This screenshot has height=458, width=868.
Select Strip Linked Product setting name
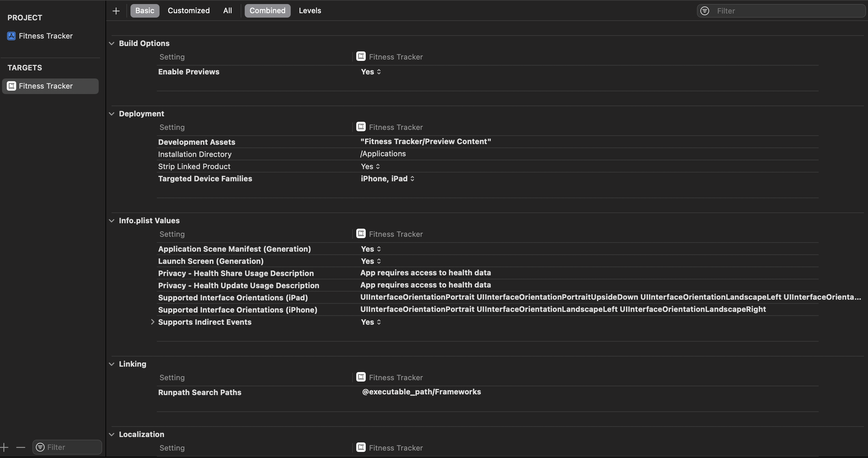tap(194, 166)
